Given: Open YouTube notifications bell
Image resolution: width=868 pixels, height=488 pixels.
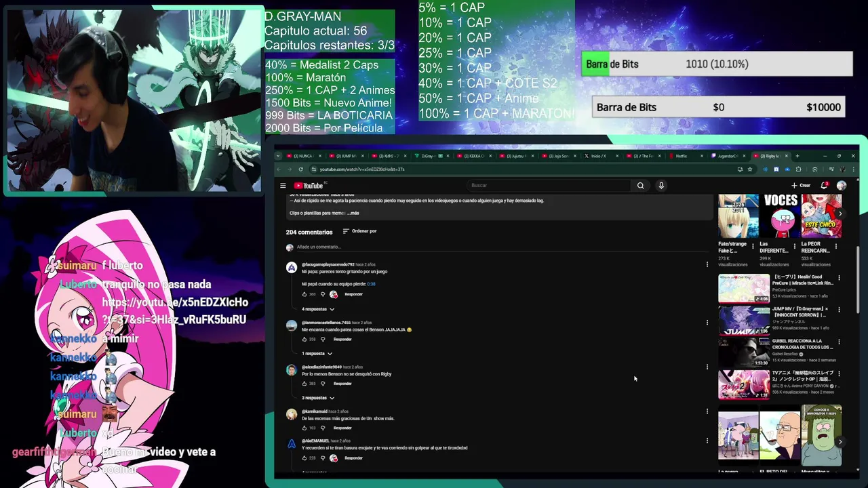Looking at the screenshot, I should (824, 185).
